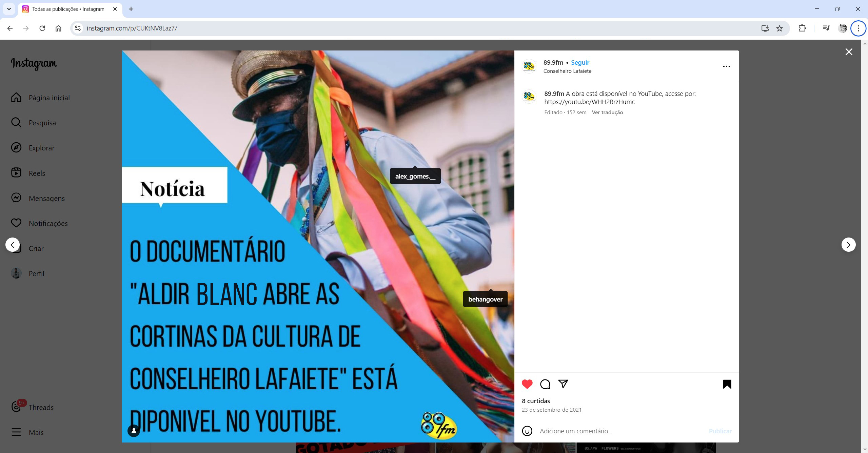Bookmark this page with star icon
The width and height of the screenshot is (868, 453).
[780, 28]
